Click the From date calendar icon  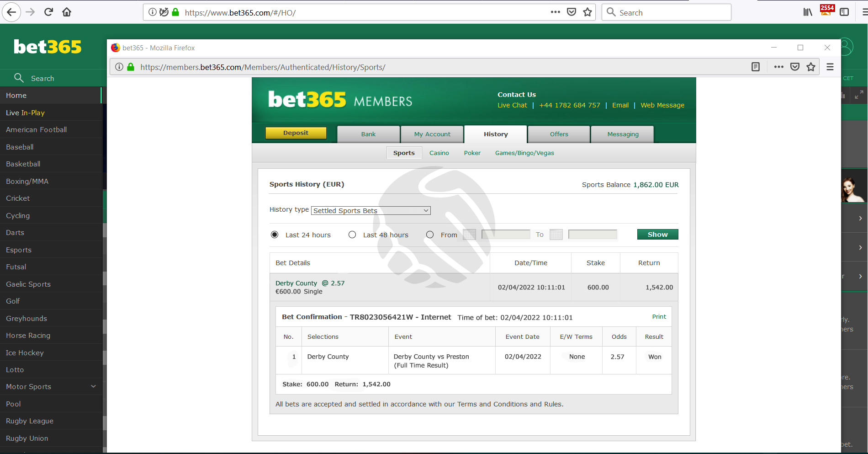(x=469, y=235)
